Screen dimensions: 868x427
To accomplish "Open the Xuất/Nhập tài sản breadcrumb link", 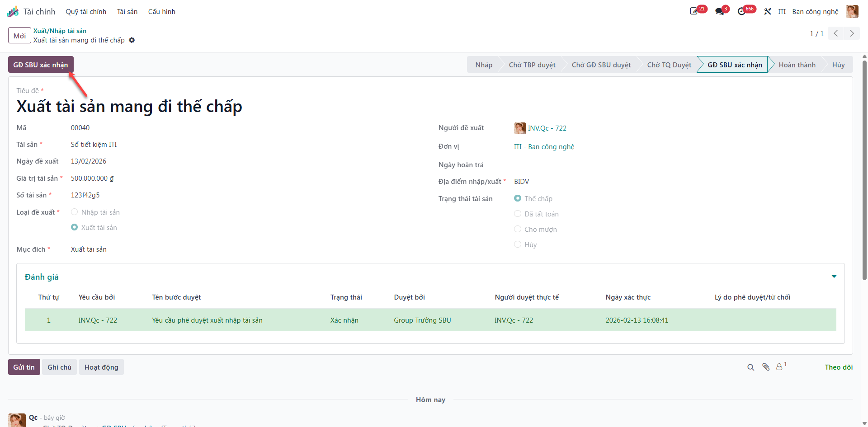I will 60,31.
